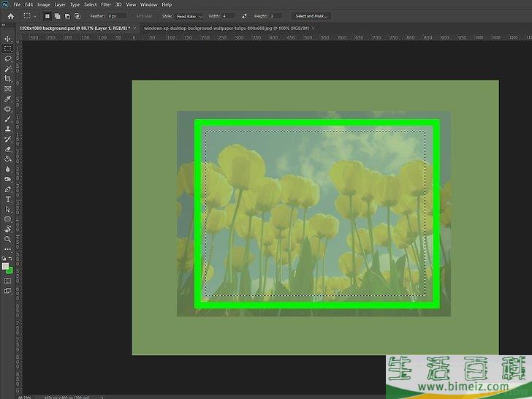
Task: Select the Blur tool
Action: tap(8, 170)
